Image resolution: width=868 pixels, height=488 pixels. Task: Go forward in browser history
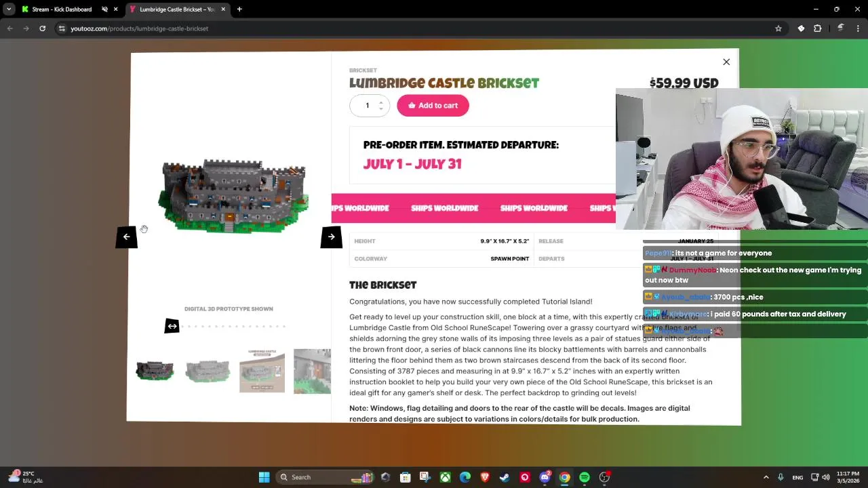point(26,28)
